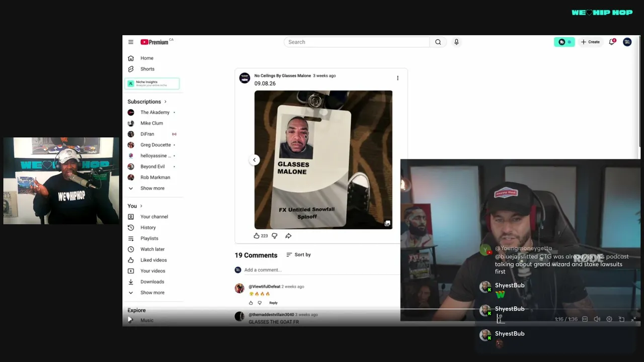
Task: Reply to ViewtifulDefeat's comment
Action: tap(273, 303)
